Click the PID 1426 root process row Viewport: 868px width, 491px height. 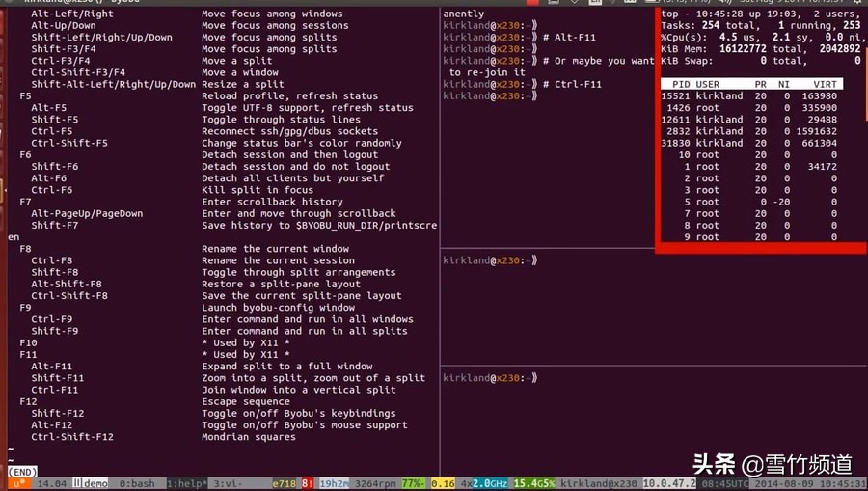click(749, 108)
